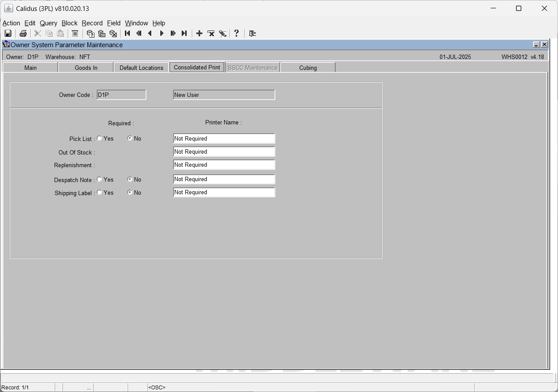Open help question mark icon
The height and width of the screenshot is (392, 558).
click(236, 33)
